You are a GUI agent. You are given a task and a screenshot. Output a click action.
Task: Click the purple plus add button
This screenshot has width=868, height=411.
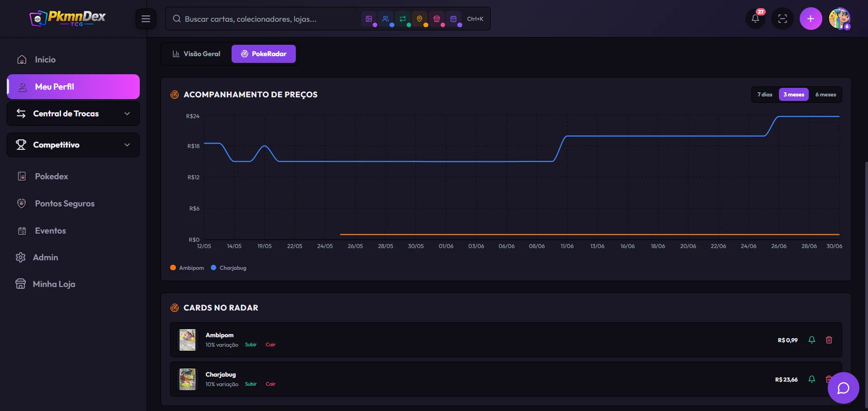(x=811, y=19)
